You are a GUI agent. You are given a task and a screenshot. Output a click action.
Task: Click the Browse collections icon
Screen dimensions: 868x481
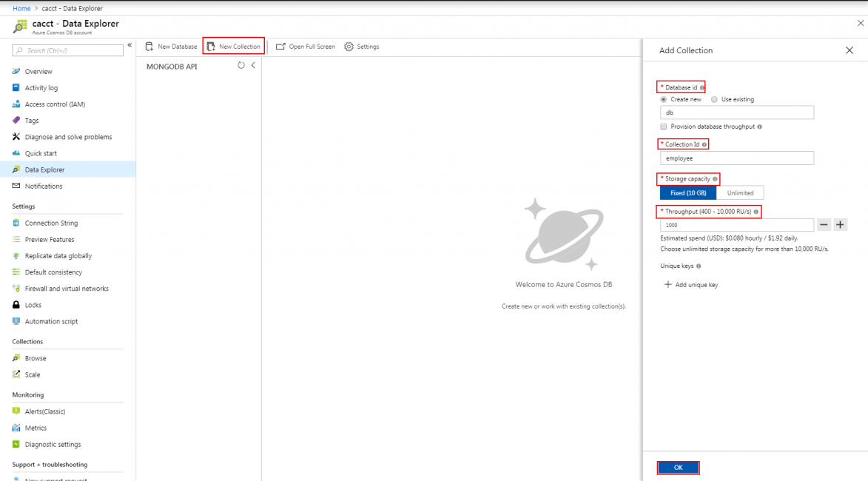[16, 358]
